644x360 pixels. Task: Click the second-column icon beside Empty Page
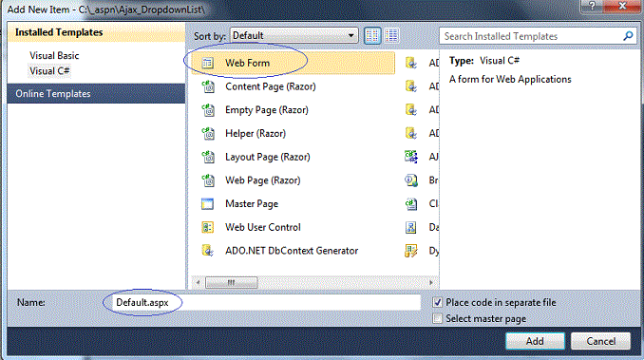tap(411, 109)
